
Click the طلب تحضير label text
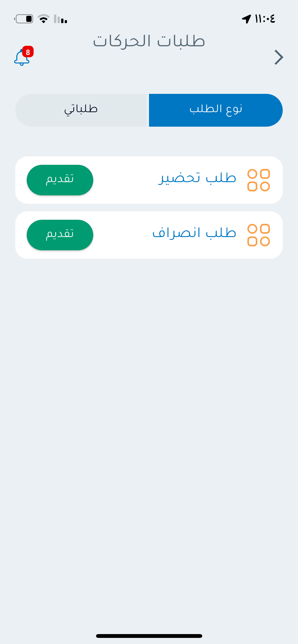(197, 178)
